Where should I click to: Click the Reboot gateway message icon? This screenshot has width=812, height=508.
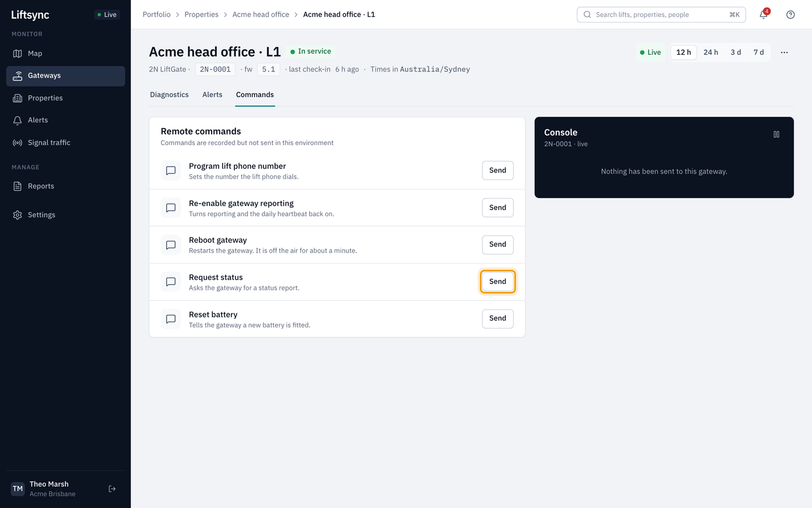[x=171, y=245]
